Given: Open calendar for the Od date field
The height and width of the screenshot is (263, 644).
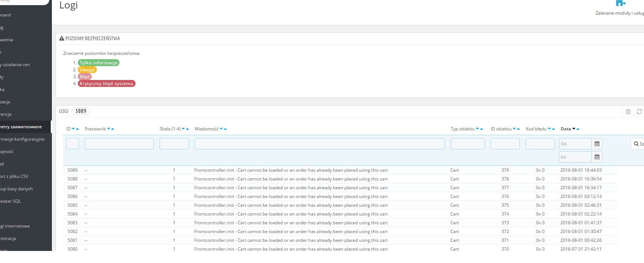Looking at the screenshot, I should (597, 144).
